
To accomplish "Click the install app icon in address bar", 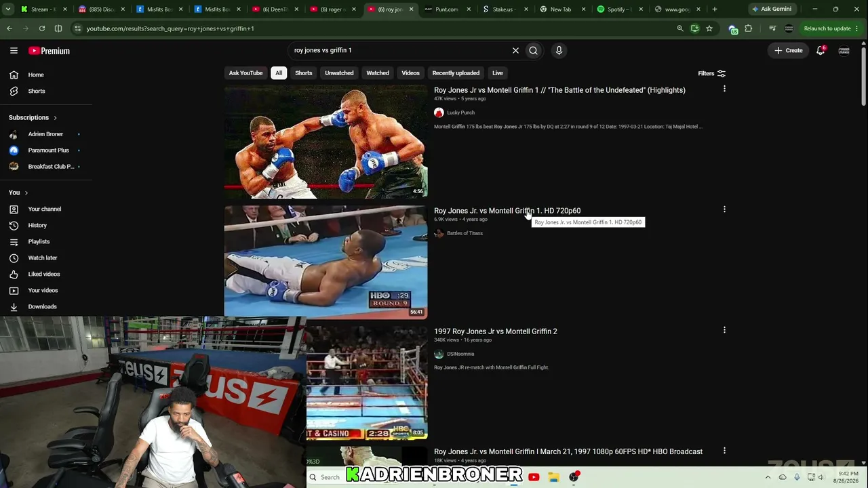I will [694, 28].
